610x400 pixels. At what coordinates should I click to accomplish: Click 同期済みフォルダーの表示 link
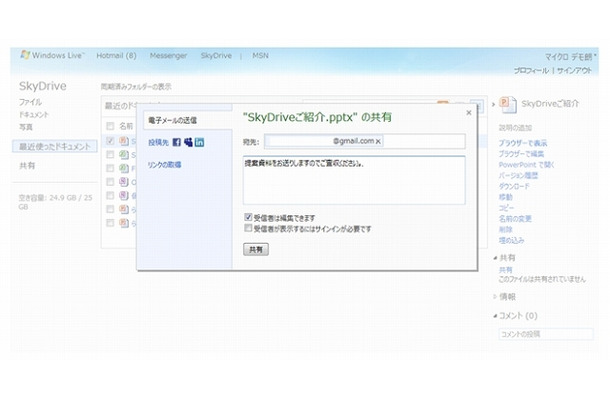(x=136, y=87)
